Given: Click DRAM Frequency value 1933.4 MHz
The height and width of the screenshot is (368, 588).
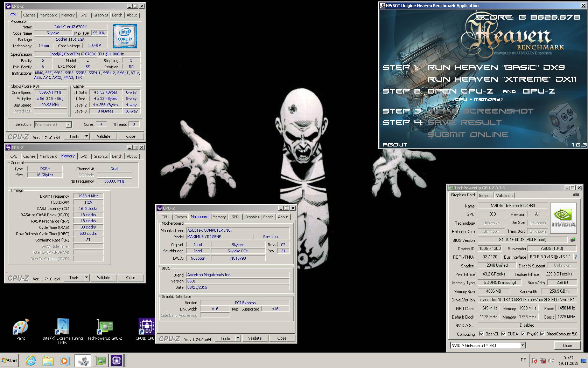Looking at the screenshot, I should (x=88, y=196).
